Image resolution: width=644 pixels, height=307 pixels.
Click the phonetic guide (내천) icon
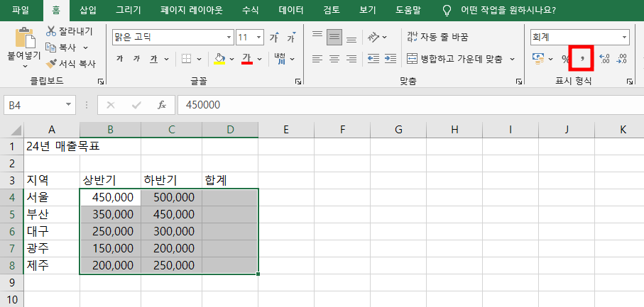[x=280, y=59]
